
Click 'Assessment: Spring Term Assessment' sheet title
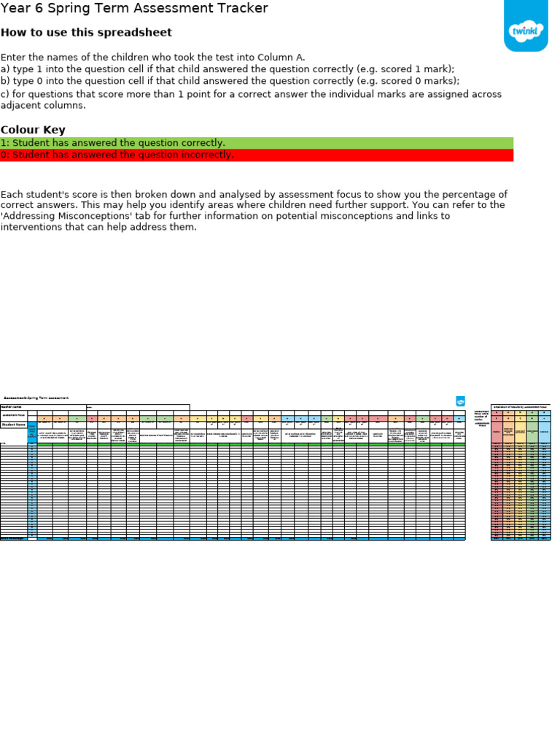coord(36,398)
